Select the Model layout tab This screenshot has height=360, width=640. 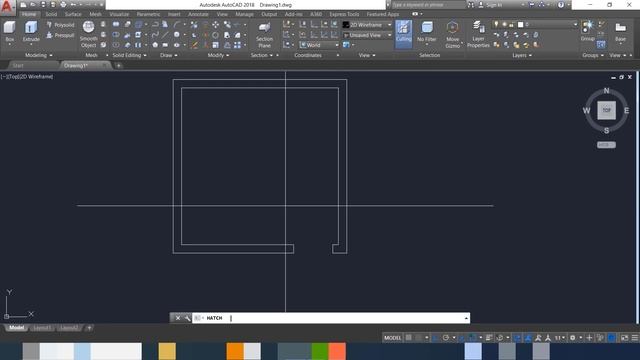coord(16,328)
